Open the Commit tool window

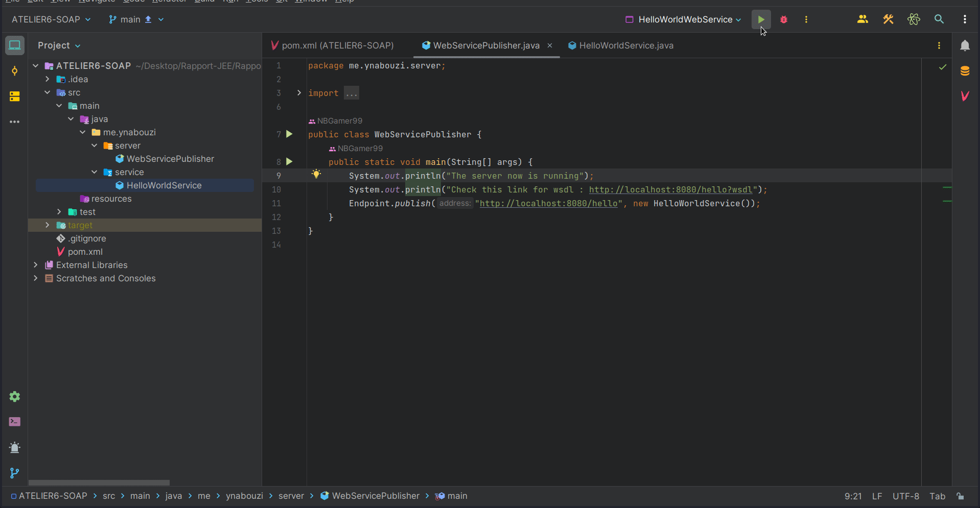tap(15, 71)
